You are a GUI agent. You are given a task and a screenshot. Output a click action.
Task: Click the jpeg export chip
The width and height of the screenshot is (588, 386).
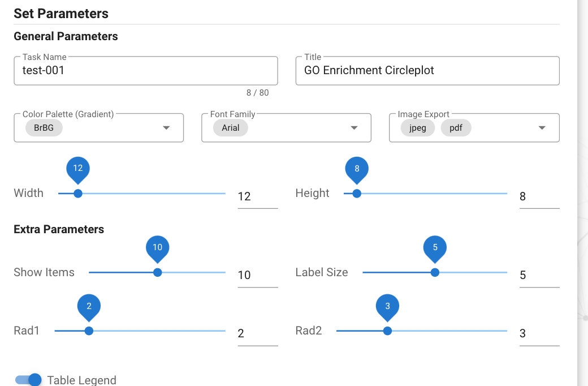(x=417, y=128)
